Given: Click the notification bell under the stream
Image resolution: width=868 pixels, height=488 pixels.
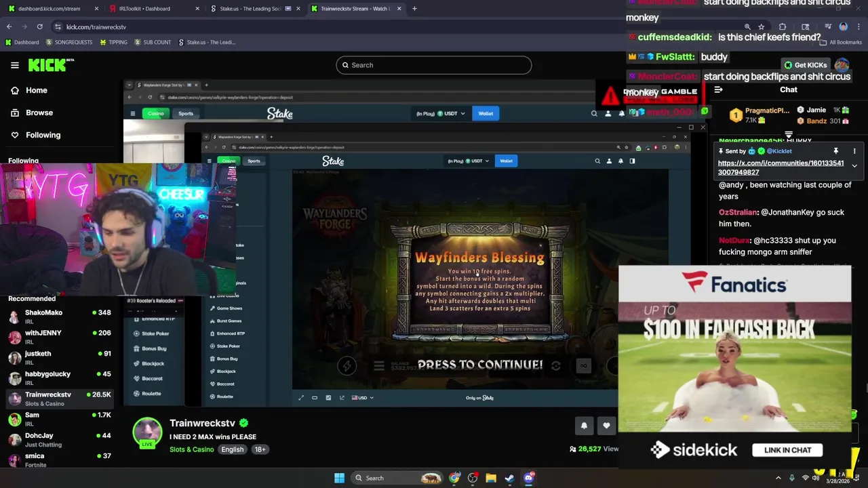Looking at the screenshot, I should click(584, 426).
